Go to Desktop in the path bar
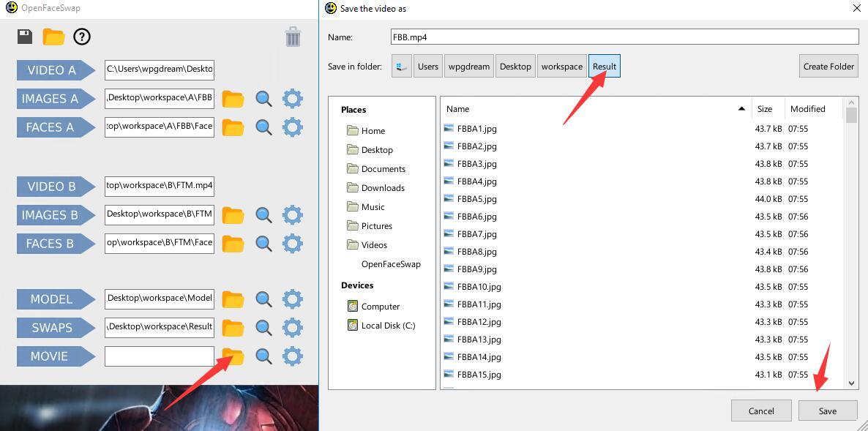The width and height of the screenshot is (868, 431). point(515,67)
